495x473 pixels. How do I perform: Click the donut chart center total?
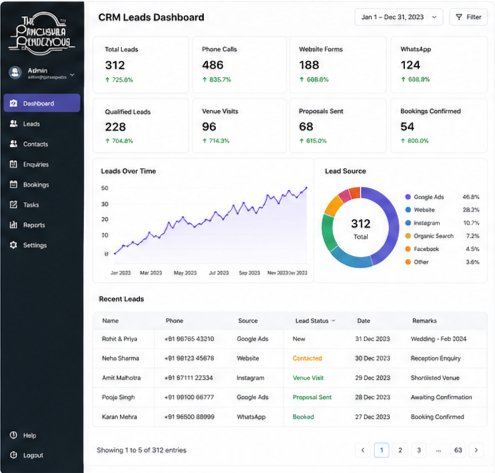coord(361,228)
